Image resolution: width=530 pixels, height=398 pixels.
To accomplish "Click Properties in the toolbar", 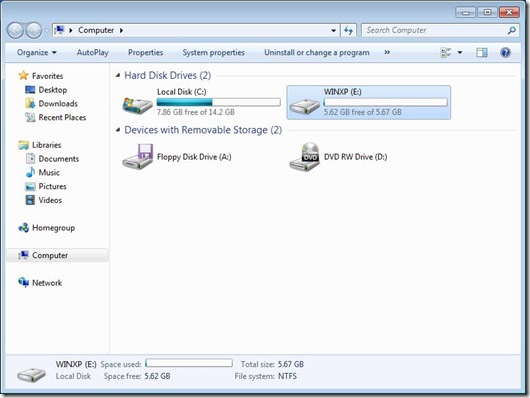I will (x=145, y=53).
